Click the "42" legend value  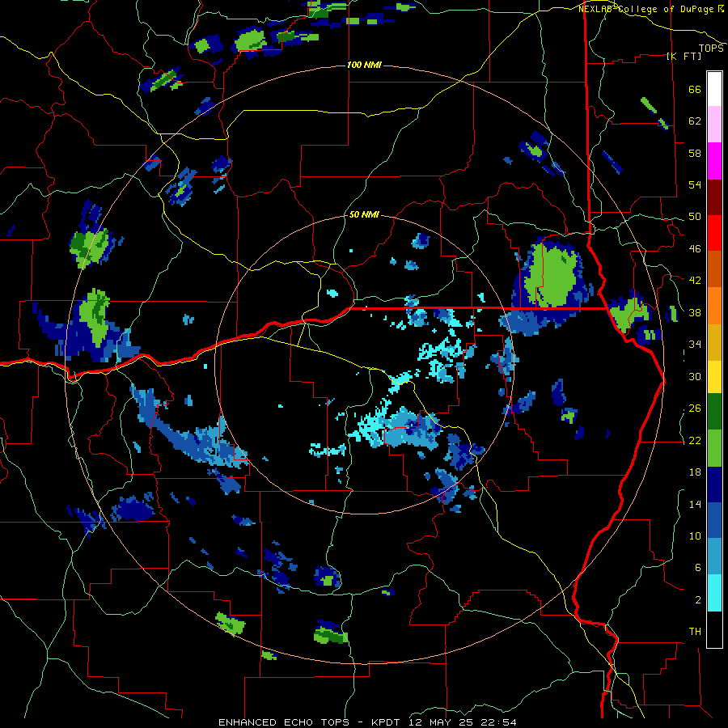click(695, 281)
